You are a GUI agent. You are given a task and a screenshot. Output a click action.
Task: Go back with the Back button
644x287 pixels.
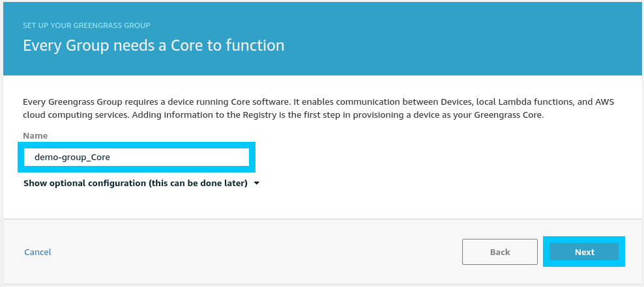click(x=499, y=252)
